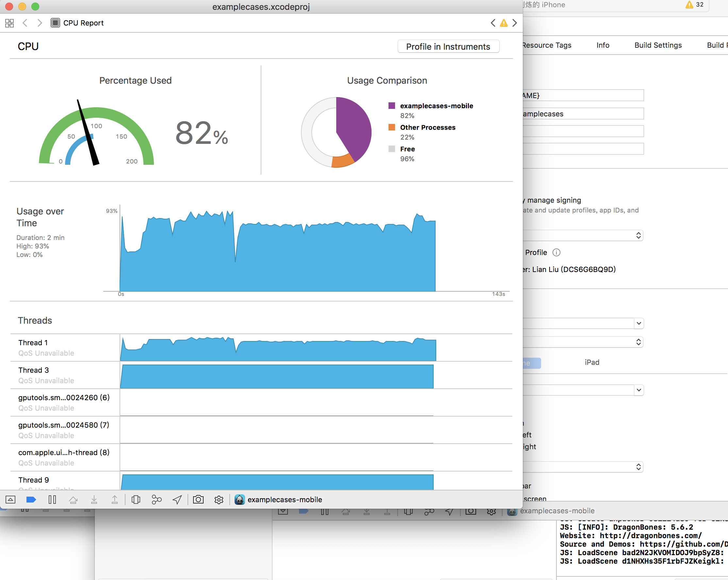This screenshot has height=580, width=728.
Task: Click the related items grid icon
Action: [x=9, y=23]
